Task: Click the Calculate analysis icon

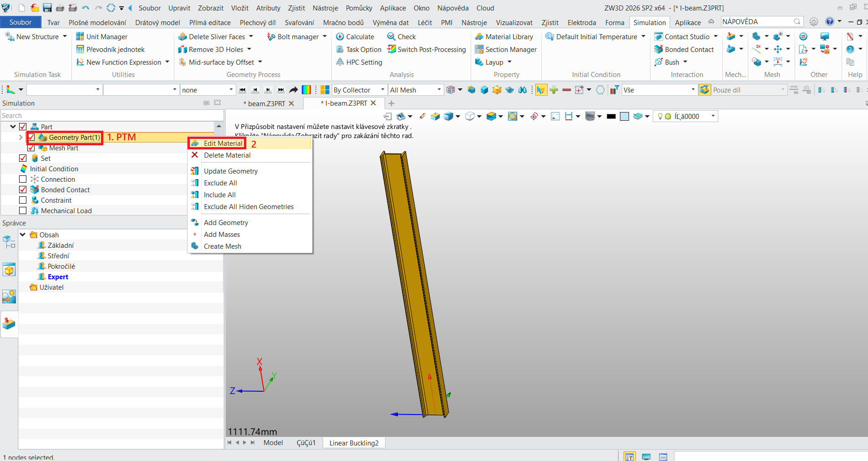Action: (x=340, y=36)
